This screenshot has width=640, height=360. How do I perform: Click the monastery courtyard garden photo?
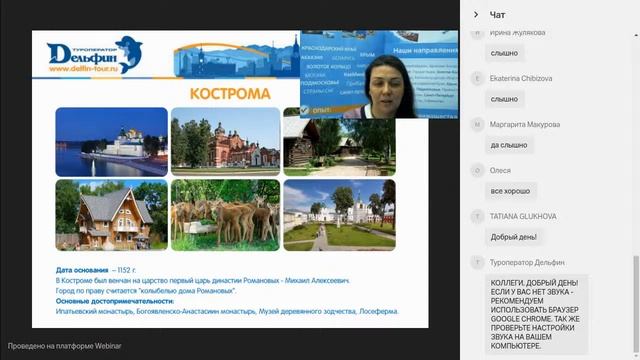pyautogui.click(x=340, y=215)
